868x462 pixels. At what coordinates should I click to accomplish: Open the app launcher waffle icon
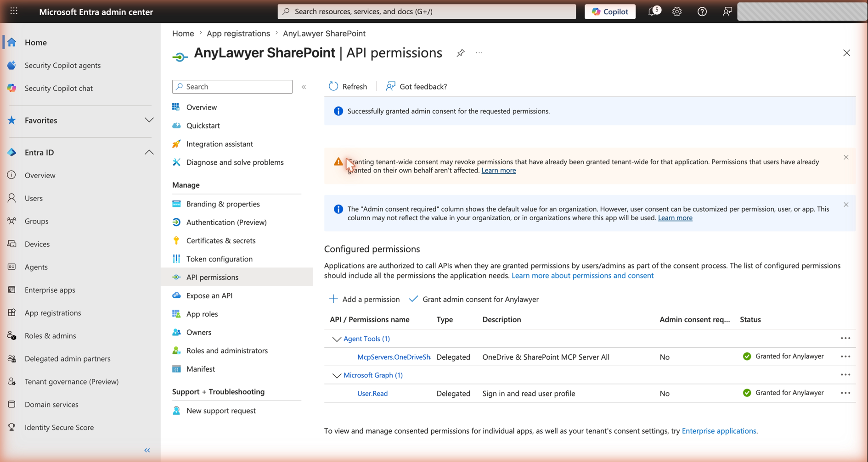[14, 11]
